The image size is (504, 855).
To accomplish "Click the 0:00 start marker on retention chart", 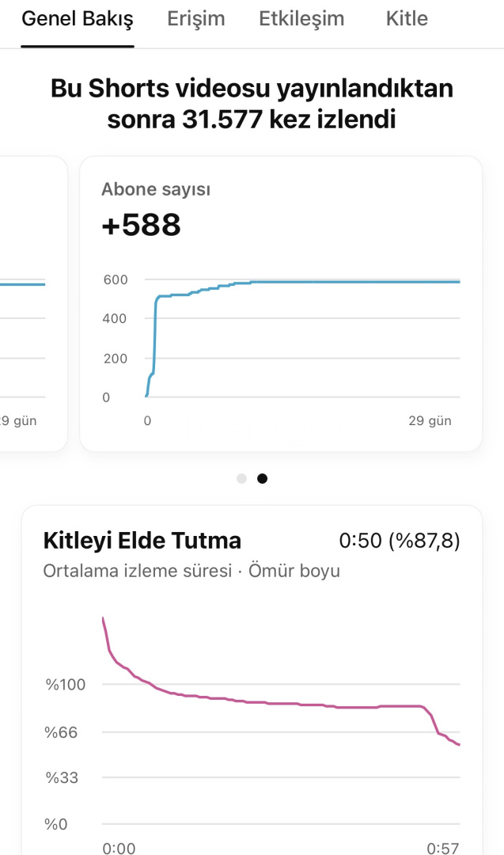I will point(119,848).
